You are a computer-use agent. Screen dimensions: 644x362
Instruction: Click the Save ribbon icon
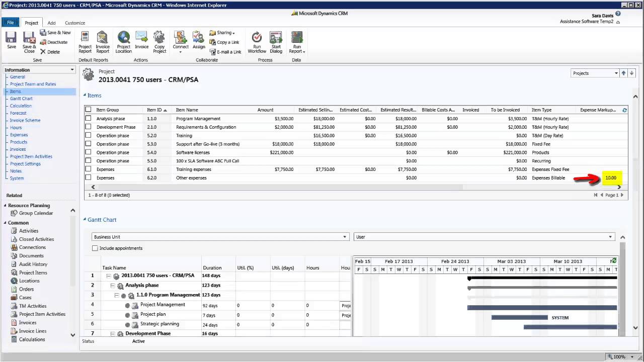pyautogui.click(x=12, y=40)
